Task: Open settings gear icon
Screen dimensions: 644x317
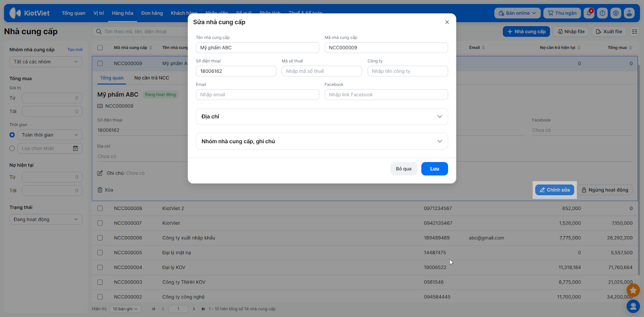Action: click(x=616, y=13)
